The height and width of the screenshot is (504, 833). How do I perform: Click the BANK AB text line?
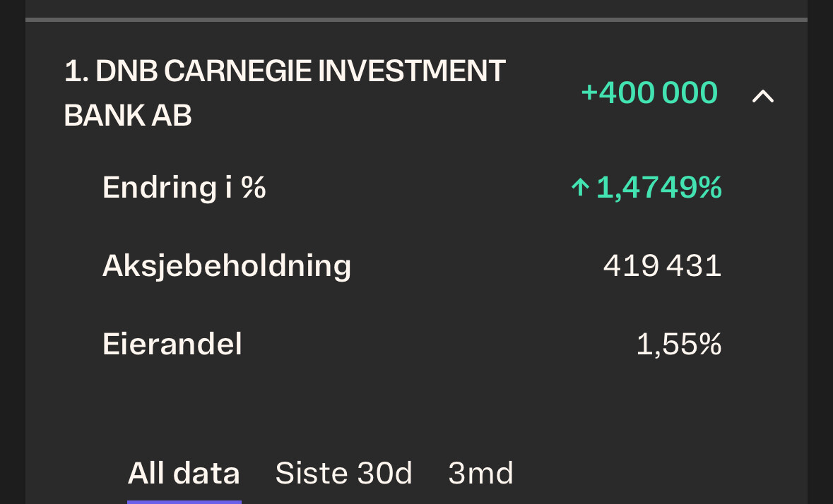click(x=128, y=116)
